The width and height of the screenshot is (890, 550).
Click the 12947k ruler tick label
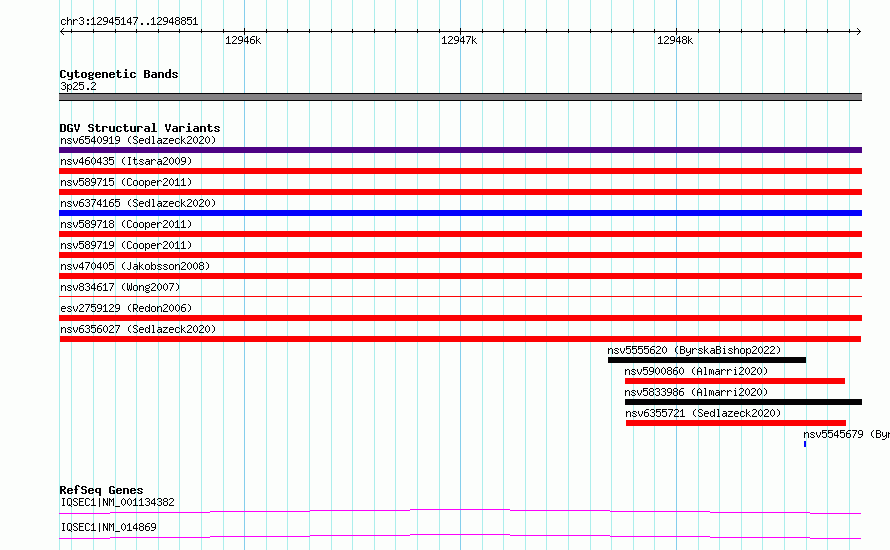[x=459, y=40]
